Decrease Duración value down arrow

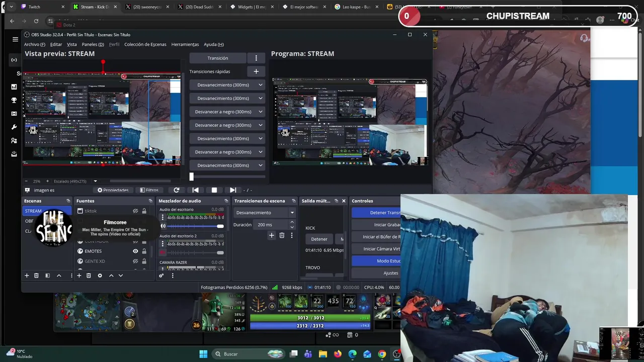click(292, 227)
